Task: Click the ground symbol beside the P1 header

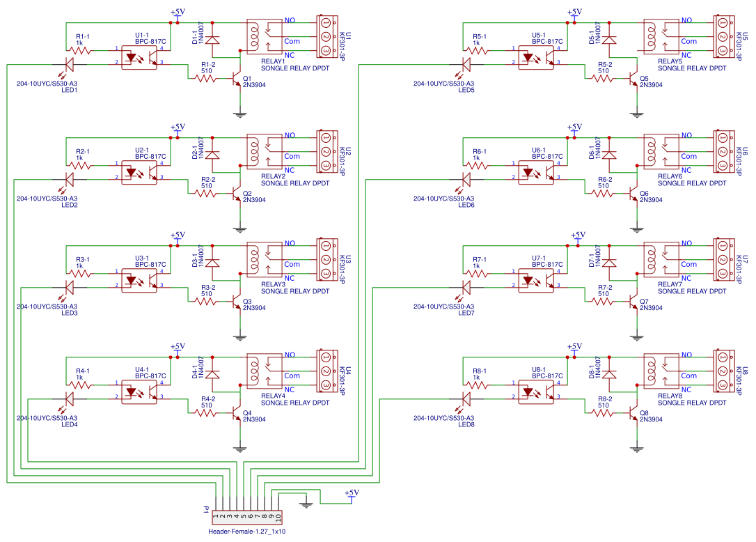Action: pyautogui.click(x=306, y=503)
